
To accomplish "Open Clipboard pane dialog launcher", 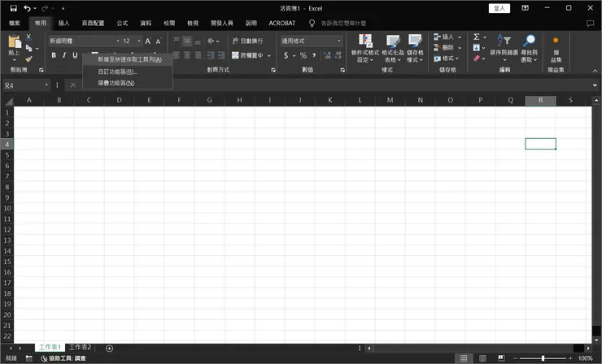I will pyautogui.click(x=41, y=70).
